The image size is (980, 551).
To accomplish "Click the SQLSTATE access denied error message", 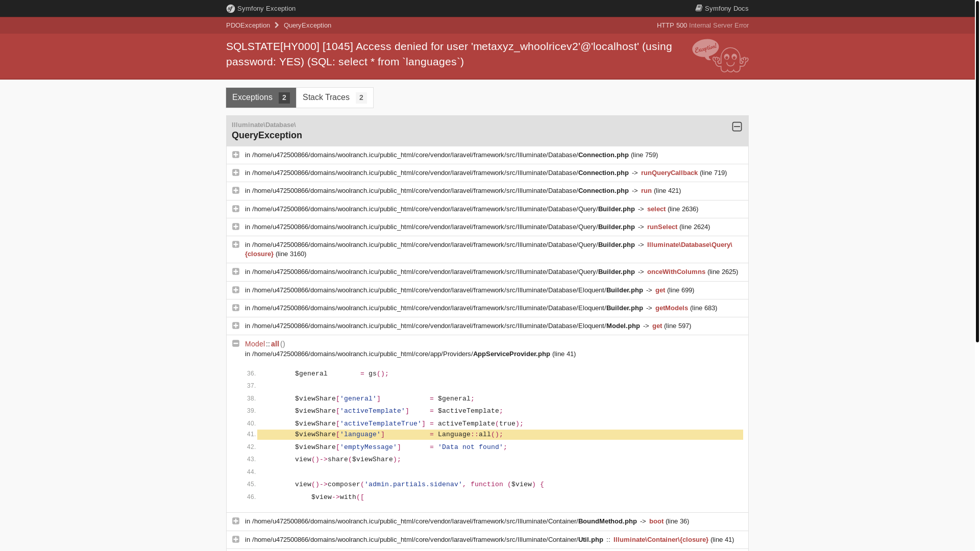I will point(449,54).
